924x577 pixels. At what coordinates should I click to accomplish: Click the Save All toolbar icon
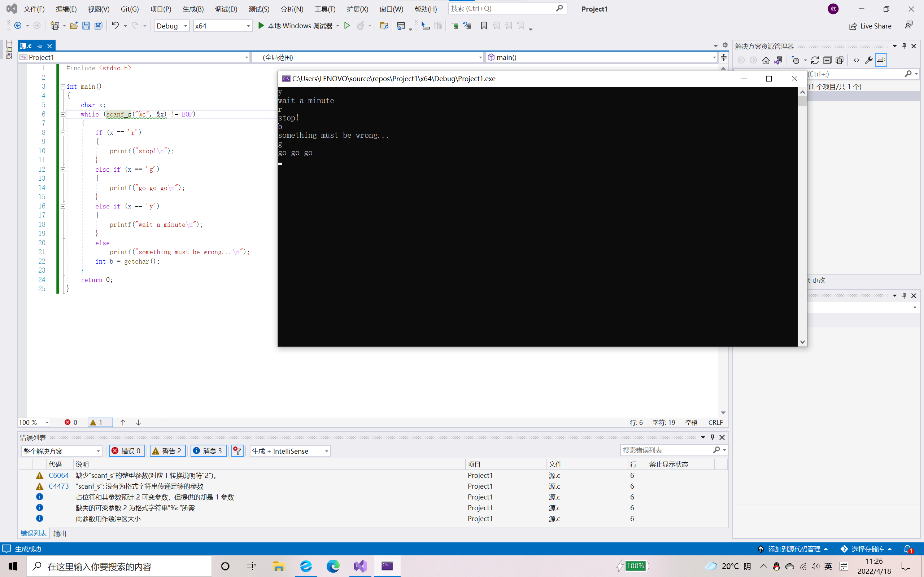tap(99, 26)
